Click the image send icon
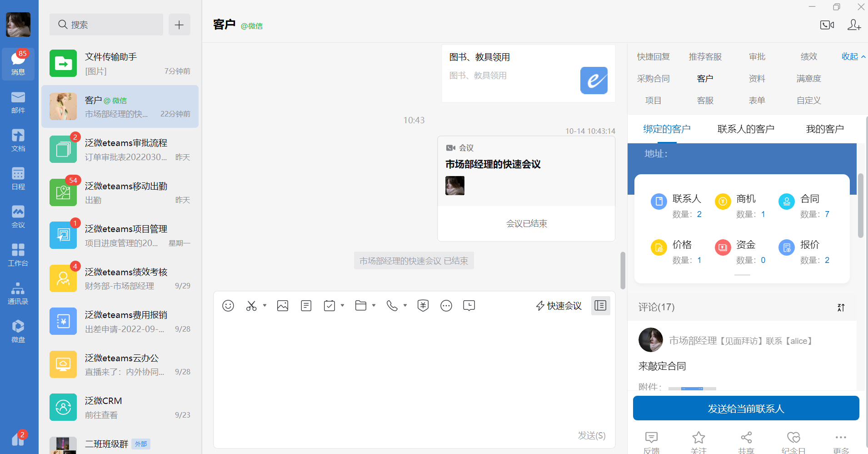 click(283, 306)
